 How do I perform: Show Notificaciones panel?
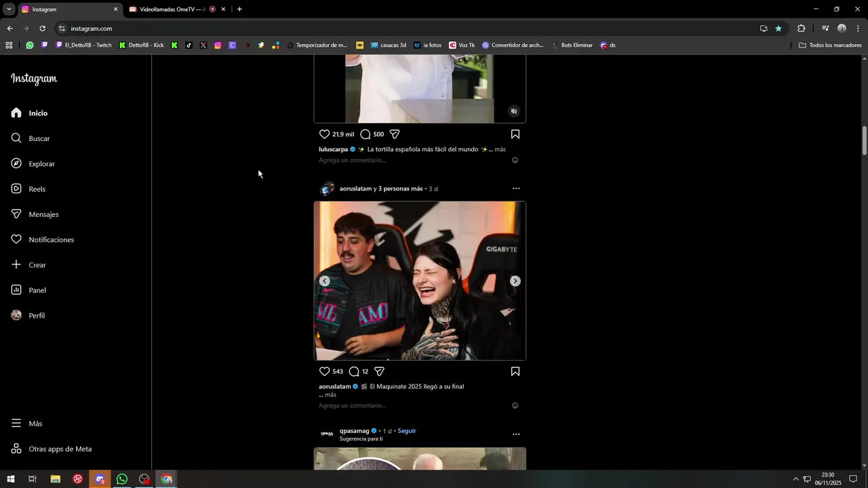point(42,240)
